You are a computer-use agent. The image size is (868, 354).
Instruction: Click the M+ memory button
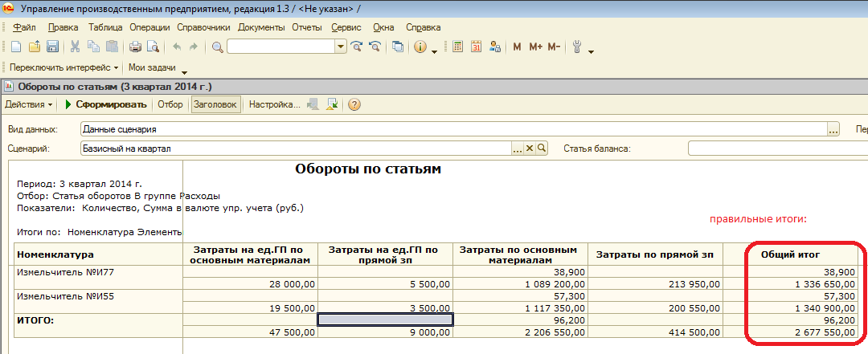536,47
